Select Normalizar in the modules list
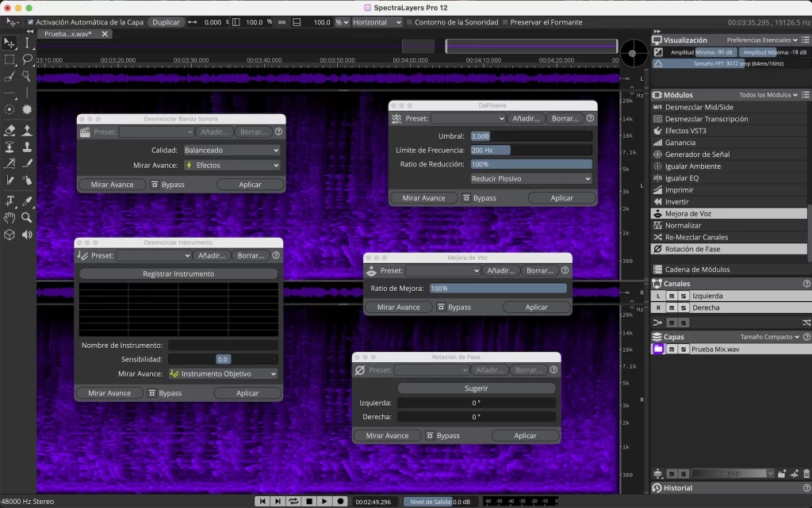The width and height of the screenshot is (812, 508). pyautogui.click(x=683, y=225)
